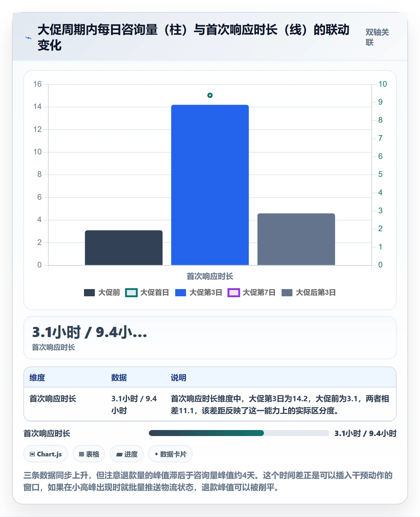This screenshot has height=517, width=420.
Task: Click the Chart.js chip
Action: 46,454
